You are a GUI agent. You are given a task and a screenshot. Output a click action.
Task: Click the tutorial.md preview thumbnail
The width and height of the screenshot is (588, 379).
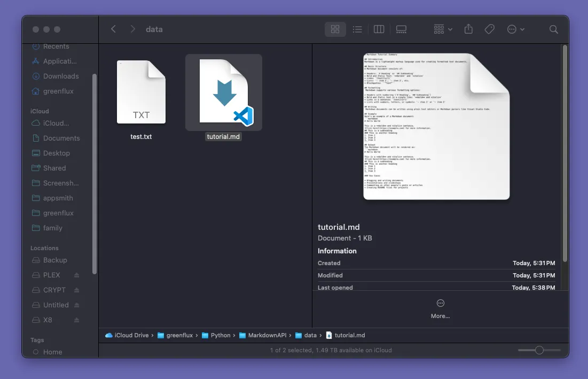436,127
